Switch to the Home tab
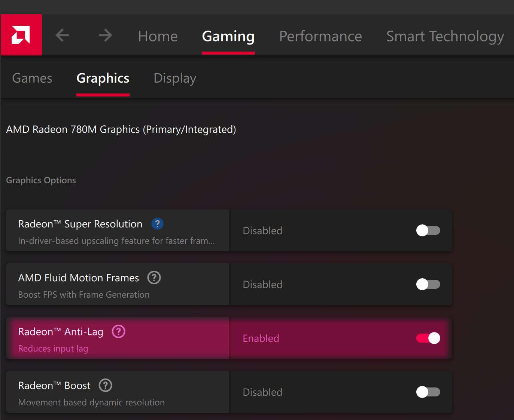This screenshot has height=420, width=514. click(x=158, y=36)
